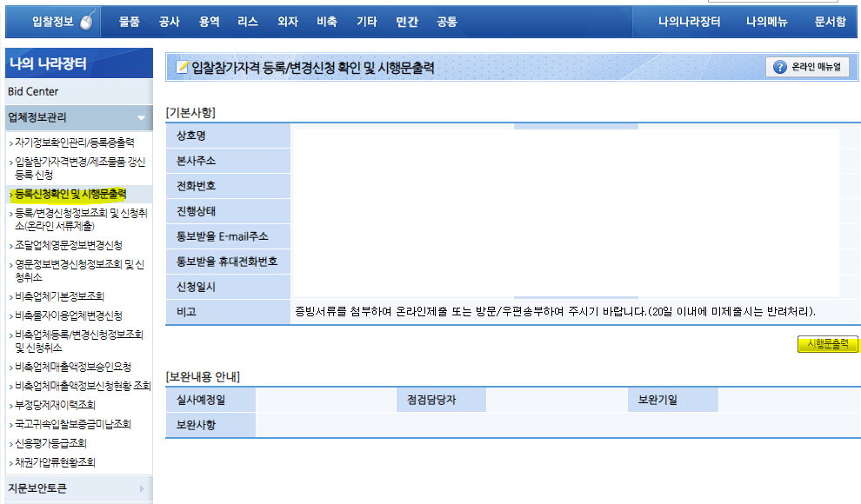Click the 신청일시 row label
The width and height of the screenshot is (861, 504).
tap(196, 287)
